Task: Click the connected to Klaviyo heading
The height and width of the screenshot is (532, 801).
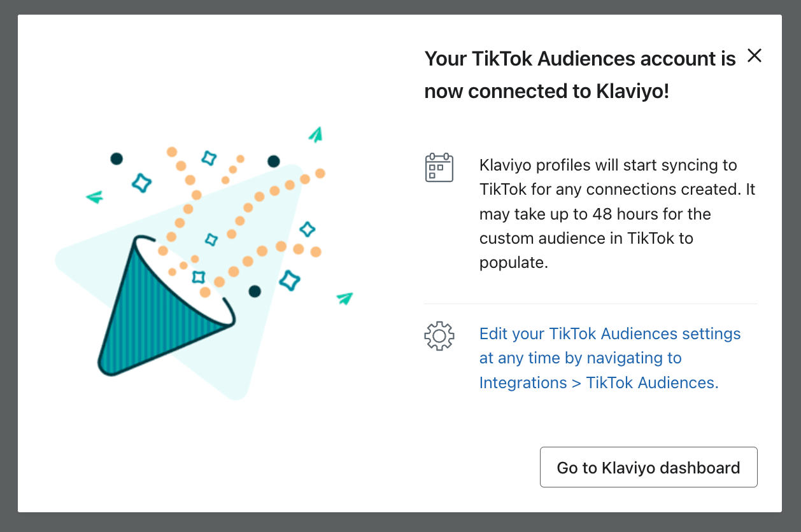Action: (579, 75)
